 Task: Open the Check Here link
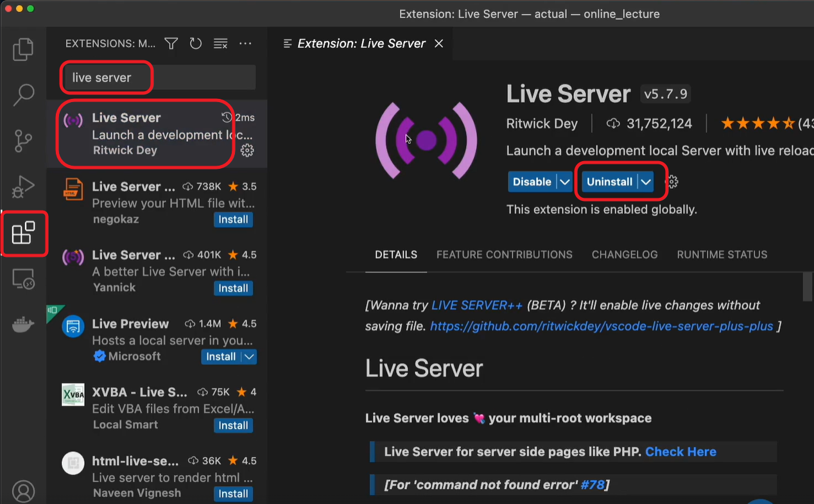680,452
